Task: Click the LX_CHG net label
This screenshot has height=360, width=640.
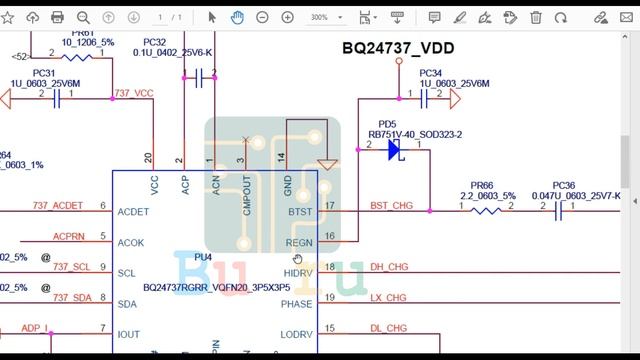Action: [388, 298]
